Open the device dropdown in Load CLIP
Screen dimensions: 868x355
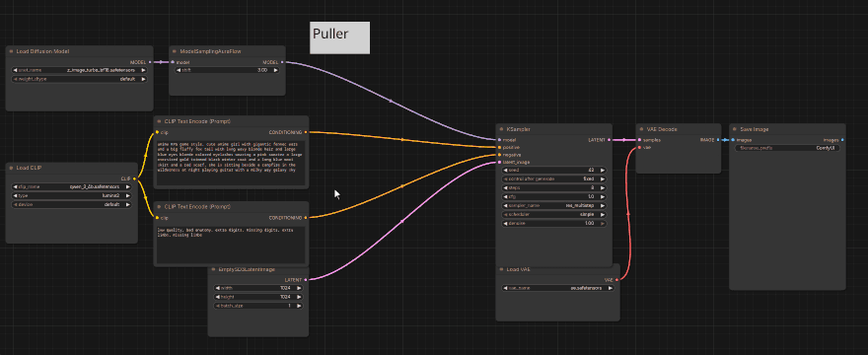coord(71,204)
